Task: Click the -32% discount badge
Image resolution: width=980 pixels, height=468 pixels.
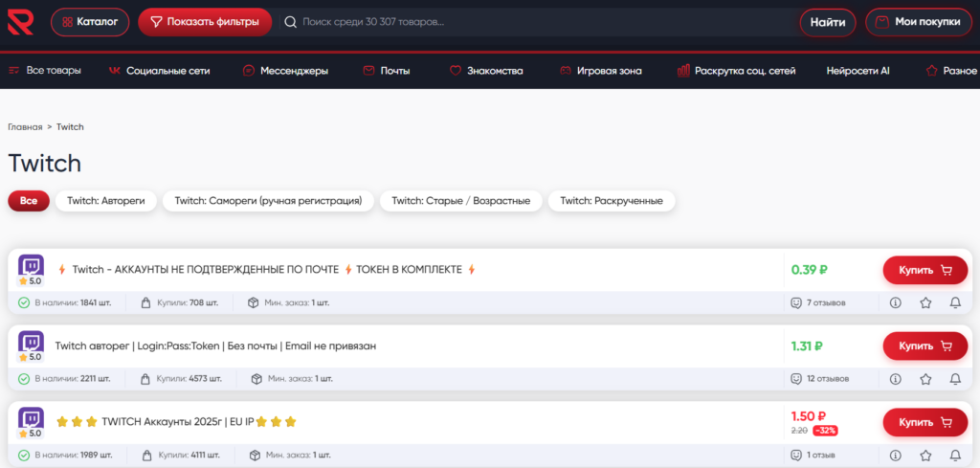Action: [x=825, y=431]
